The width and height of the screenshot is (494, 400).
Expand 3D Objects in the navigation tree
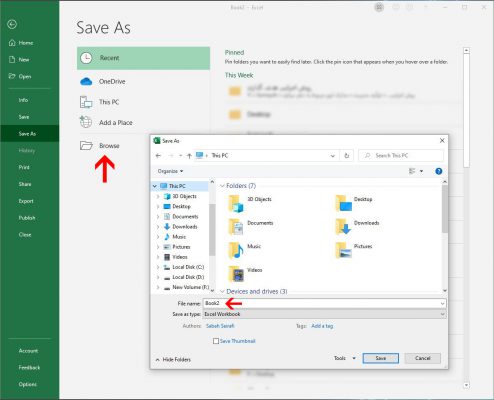point(158,196)
